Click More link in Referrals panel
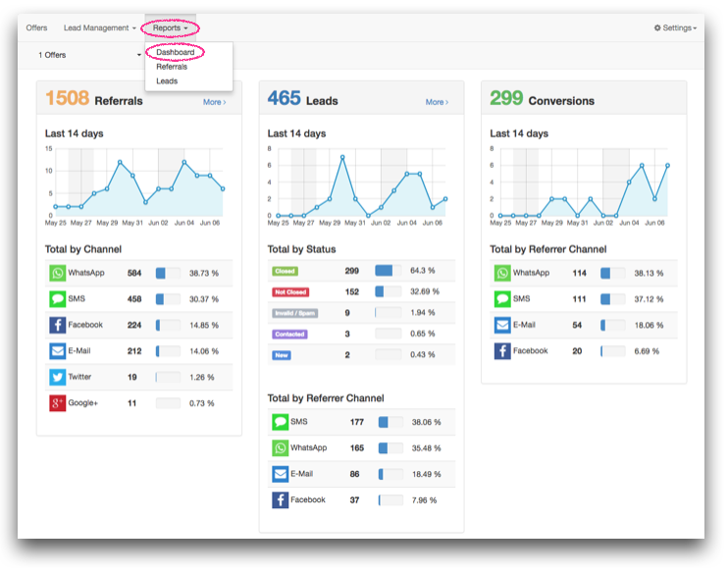Screen dimensions: 728x574 [x=214, y=102]
